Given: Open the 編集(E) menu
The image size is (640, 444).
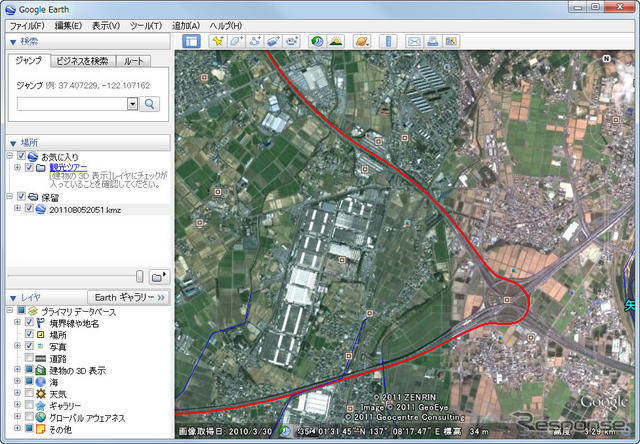Looking at the screenshot, I should [68, 26].
